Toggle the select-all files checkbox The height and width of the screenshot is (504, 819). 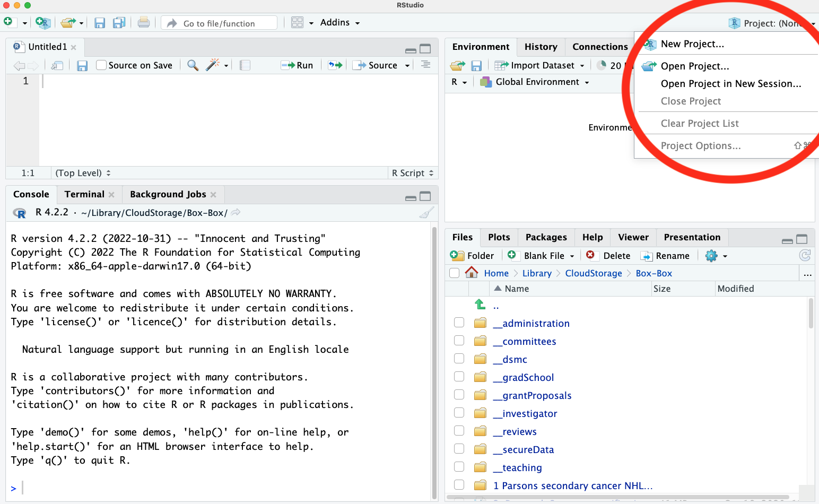click(x=454, y=273)
